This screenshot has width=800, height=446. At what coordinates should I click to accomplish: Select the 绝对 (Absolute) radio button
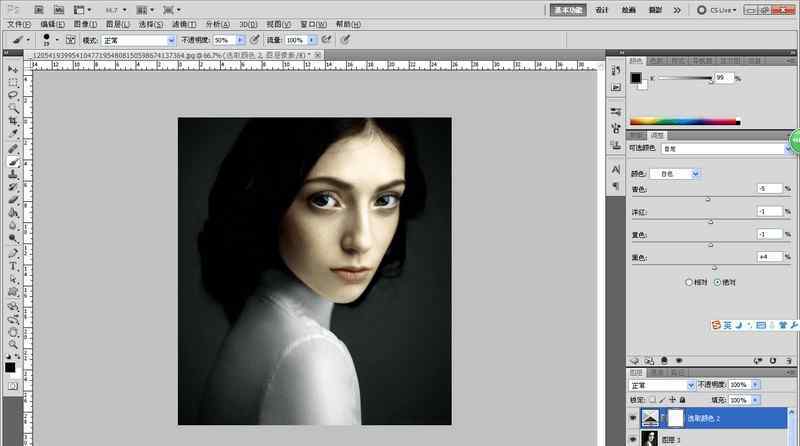717,282
